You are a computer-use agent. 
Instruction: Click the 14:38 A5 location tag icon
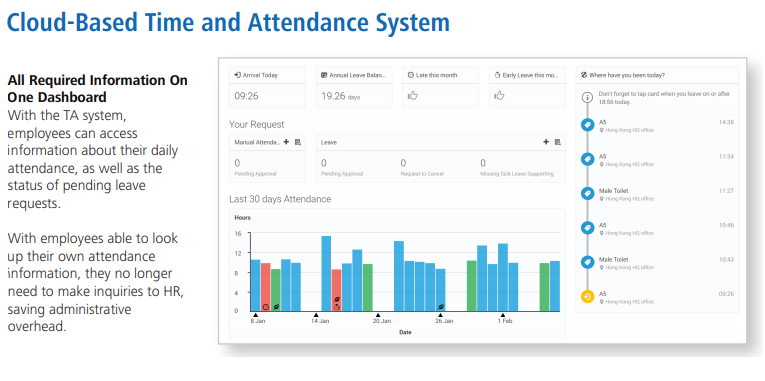(x=587, y=125)
